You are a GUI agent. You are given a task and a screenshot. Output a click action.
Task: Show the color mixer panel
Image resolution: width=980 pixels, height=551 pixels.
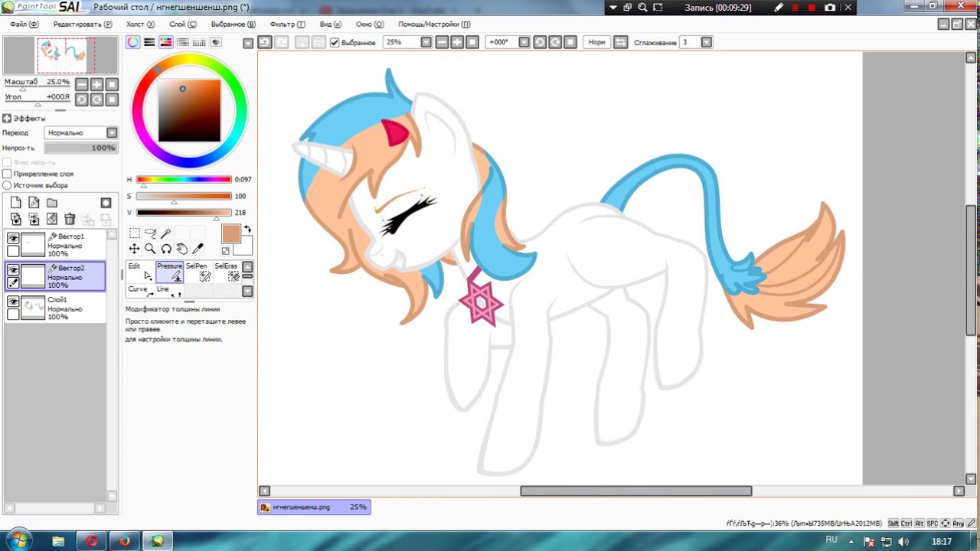182,42
